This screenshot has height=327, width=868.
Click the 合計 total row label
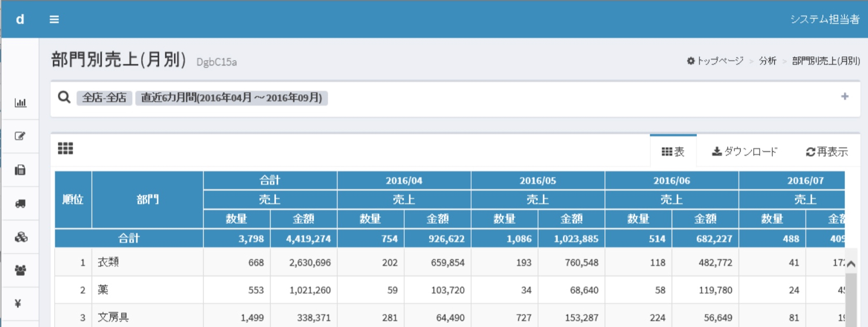click(x=129, y=239)
